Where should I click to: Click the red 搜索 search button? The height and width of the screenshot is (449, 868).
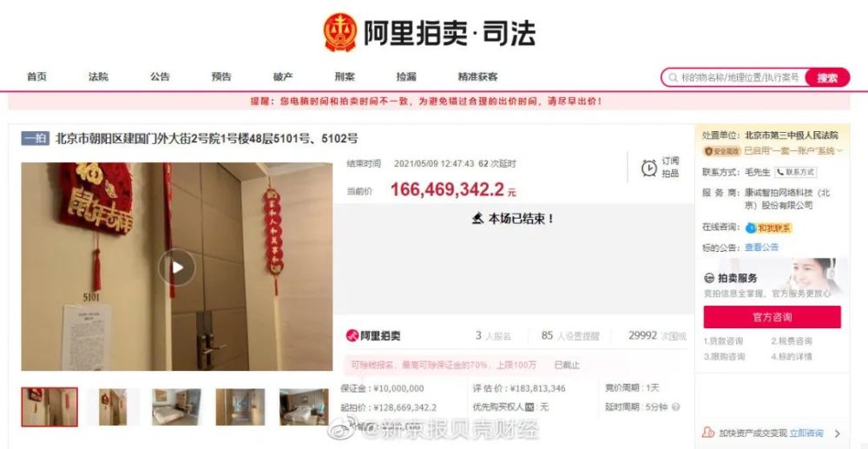(x=827, y=78)
